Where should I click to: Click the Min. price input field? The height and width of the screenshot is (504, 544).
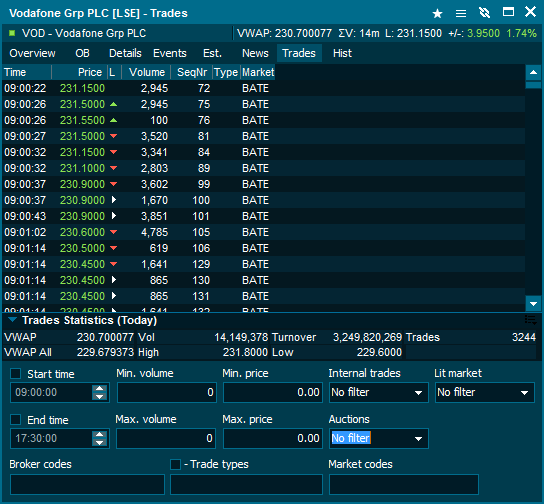tap(273, 392)
